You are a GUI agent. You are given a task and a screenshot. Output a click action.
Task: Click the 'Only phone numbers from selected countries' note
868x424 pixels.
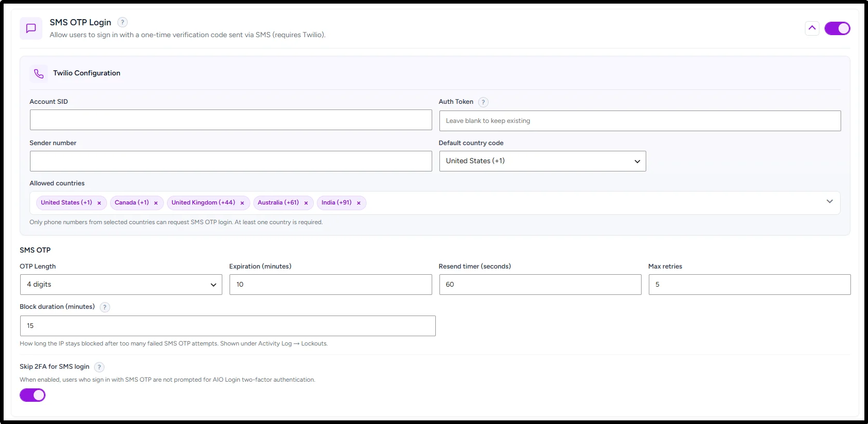176,222
